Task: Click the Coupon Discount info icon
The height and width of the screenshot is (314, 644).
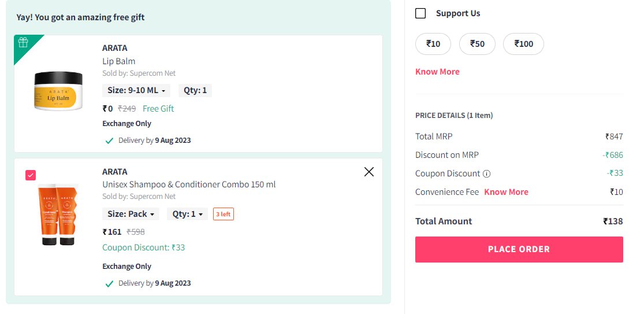Action: coord(487,174)
